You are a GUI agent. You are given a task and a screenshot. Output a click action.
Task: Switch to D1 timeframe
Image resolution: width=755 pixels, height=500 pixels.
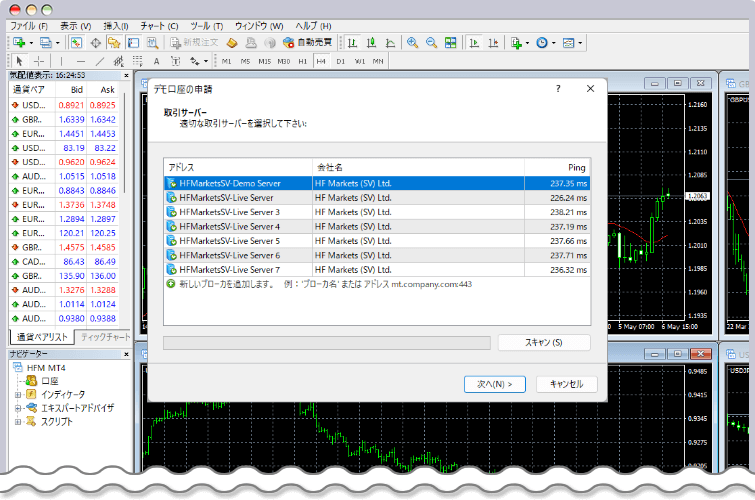[x=340, y=61]
